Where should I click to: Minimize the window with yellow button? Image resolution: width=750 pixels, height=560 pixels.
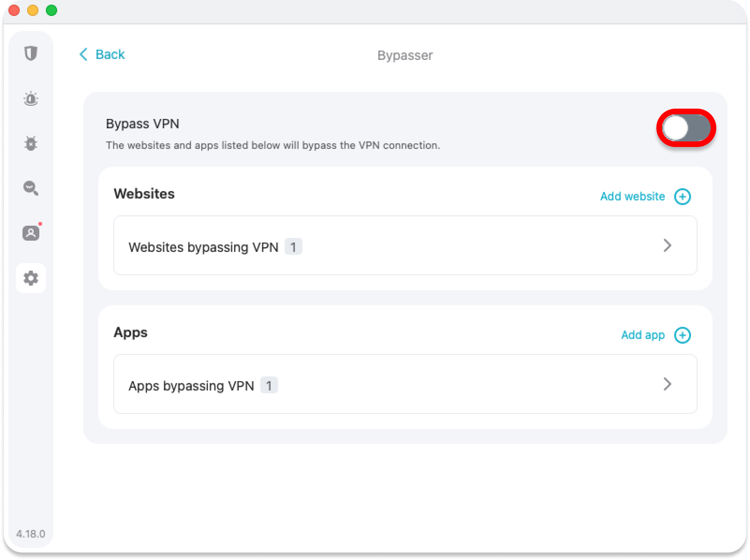click(33, 10)
